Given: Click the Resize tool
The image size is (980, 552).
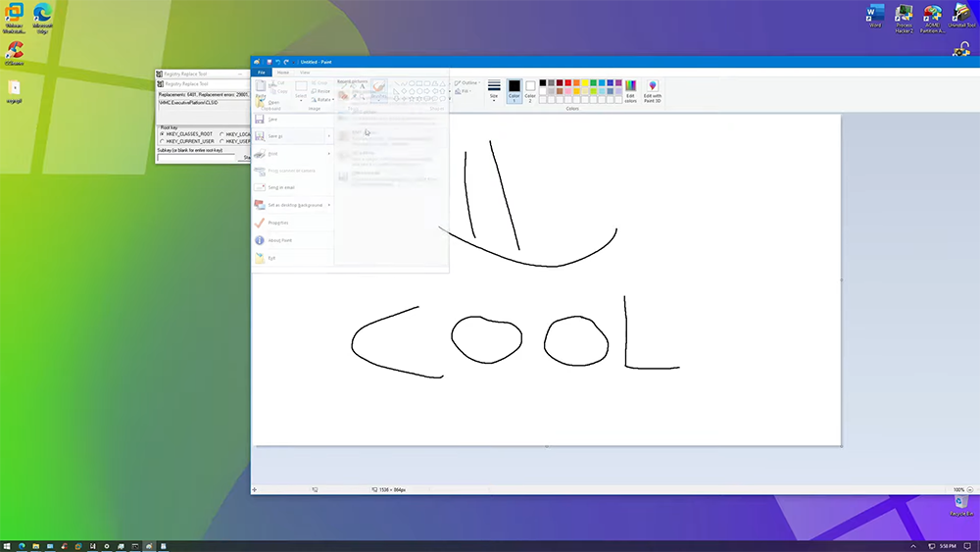Looking at the screenshot, I should coord(320,91).
